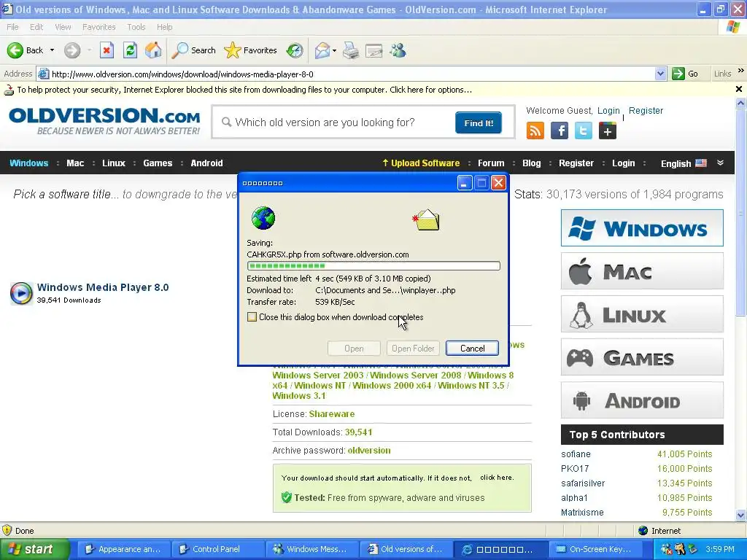Select the Windows tab in site navigation
Screen dimensions: 747x560
point(29,163)
